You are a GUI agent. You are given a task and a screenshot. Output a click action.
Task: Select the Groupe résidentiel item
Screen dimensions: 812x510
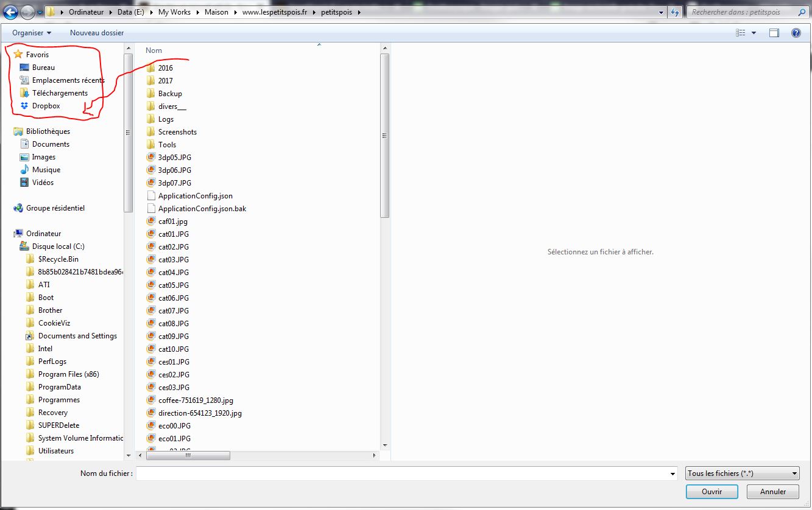[55, 208]
